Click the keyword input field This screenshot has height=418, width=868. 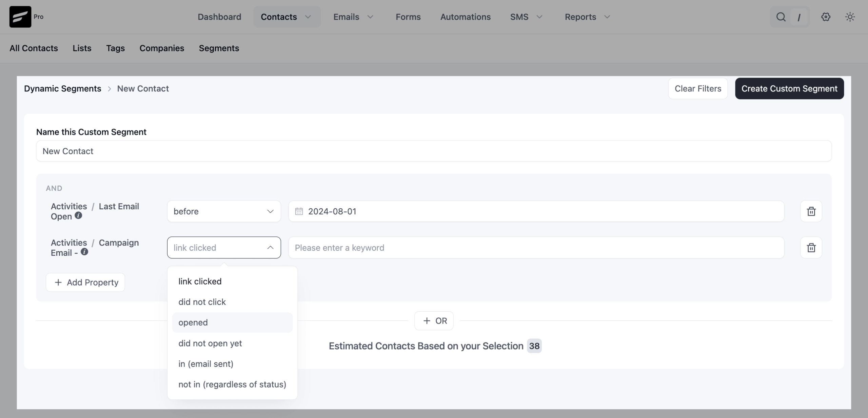point(536,248)
